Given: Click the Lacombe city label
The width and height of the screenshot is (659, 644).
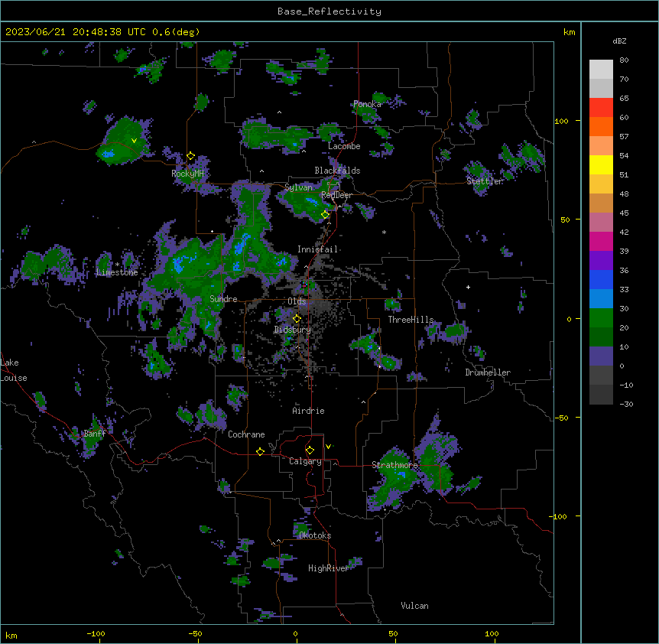Looking at the screenshot, I should (x=344, y=146).
